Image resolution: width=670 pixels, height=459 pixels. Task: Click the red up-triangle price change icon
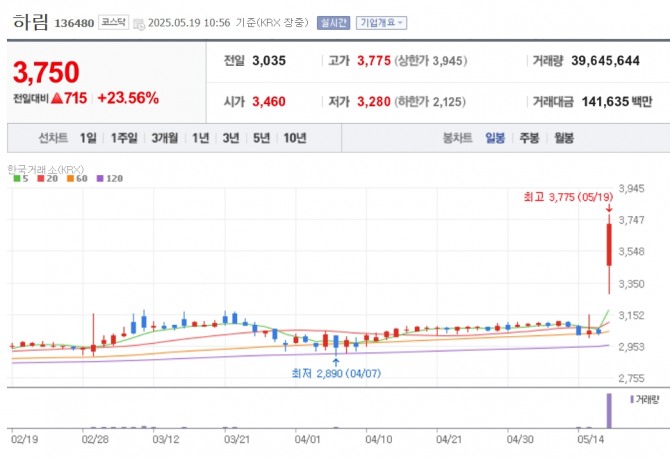pos(56,98)
